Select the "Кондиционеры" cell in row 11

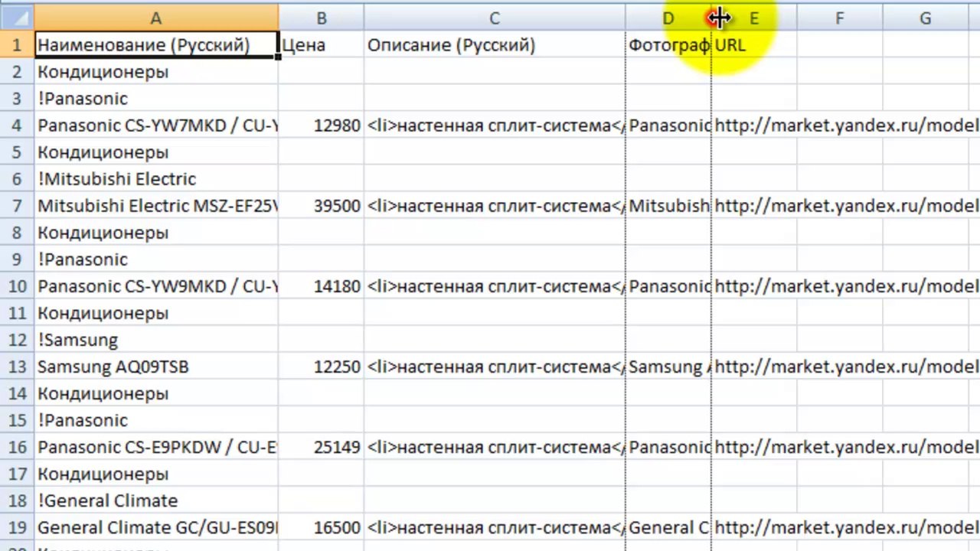pos(156,313)
